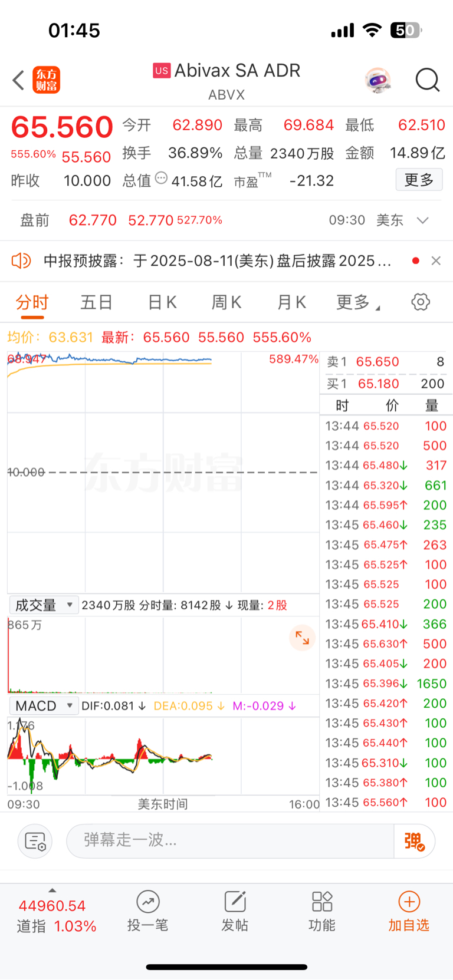The height and width of the screenshot is (980, 453).
Task: Tap the comment list icon beside input
Action: [35, 841]
